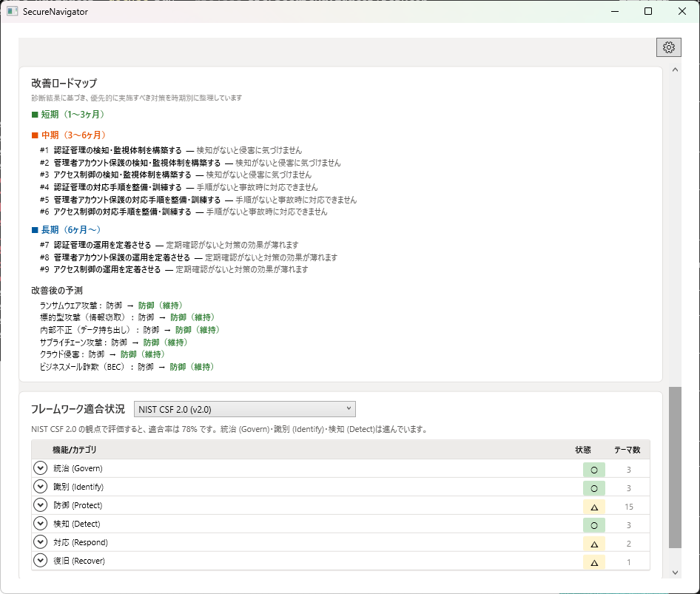Expand the 復旧 (Recover) category row
Screen dimensions: 700x594
click(40, 561)
